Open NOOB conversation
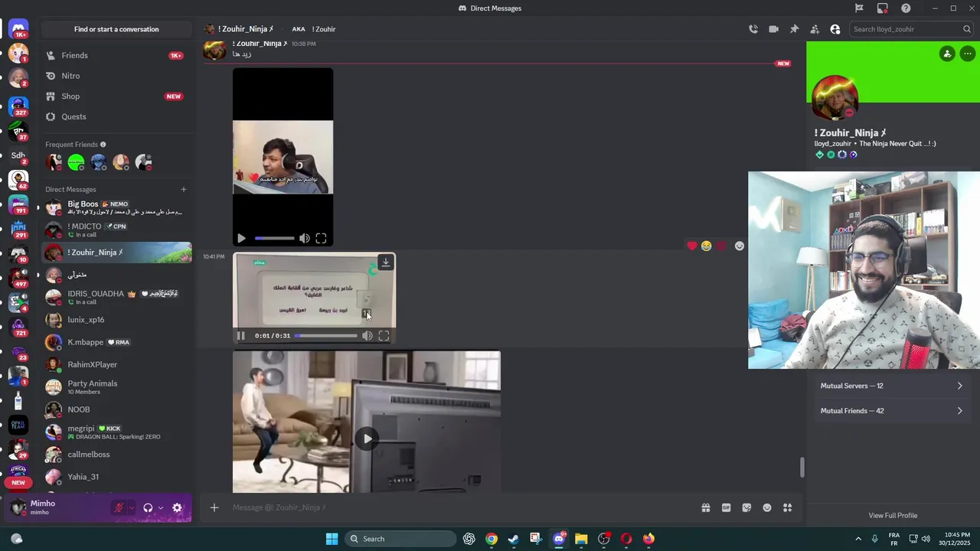The image size is (980, 551). pos(116,409)
